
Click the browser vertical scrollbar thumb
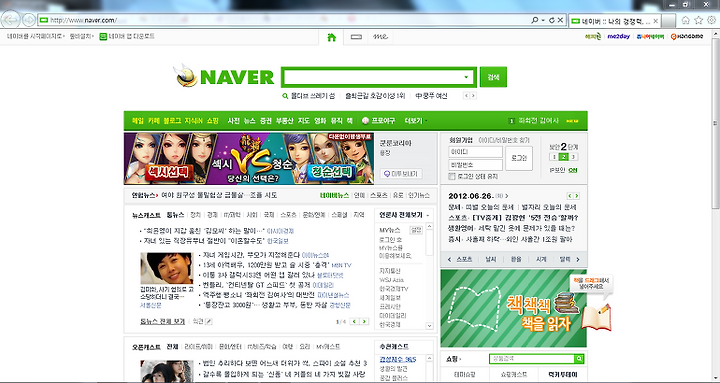[x=715, y=123]
